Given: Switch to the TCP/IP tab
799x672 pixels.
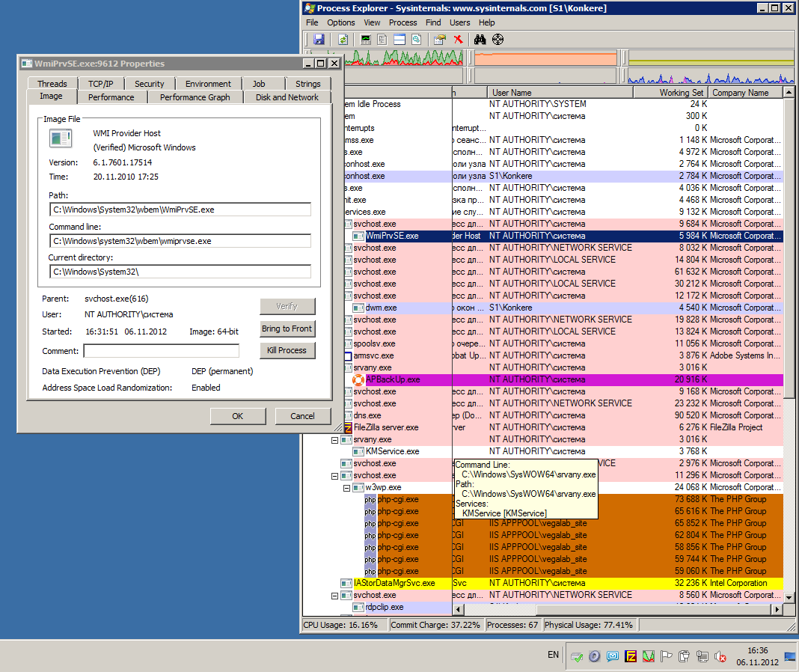Looking at the screenshot, I should click(x=101, y=84).
